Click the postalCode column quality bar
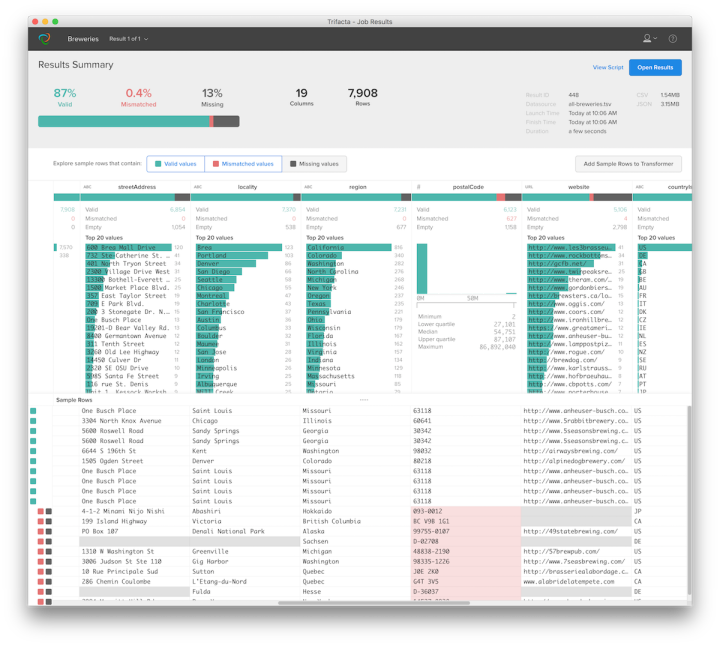The image size is (720, 646). point(467,197)
